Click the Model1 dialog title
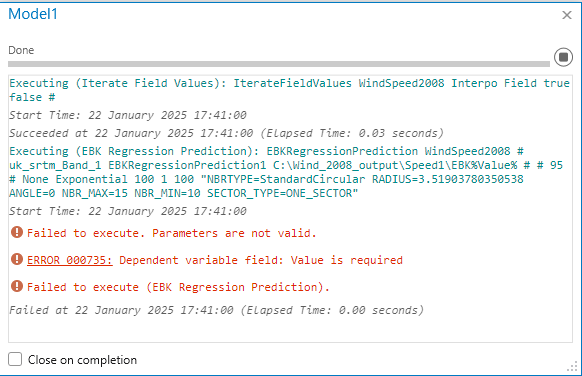The image size is (582, 376). (33, 14)
